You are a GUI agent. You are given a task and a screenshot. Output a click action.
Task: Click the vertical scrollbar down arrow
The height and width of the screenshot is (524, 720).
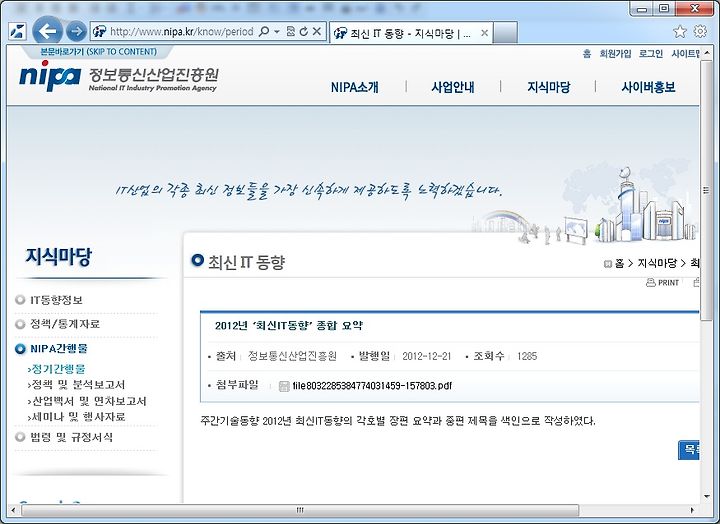tap(707, 496)
